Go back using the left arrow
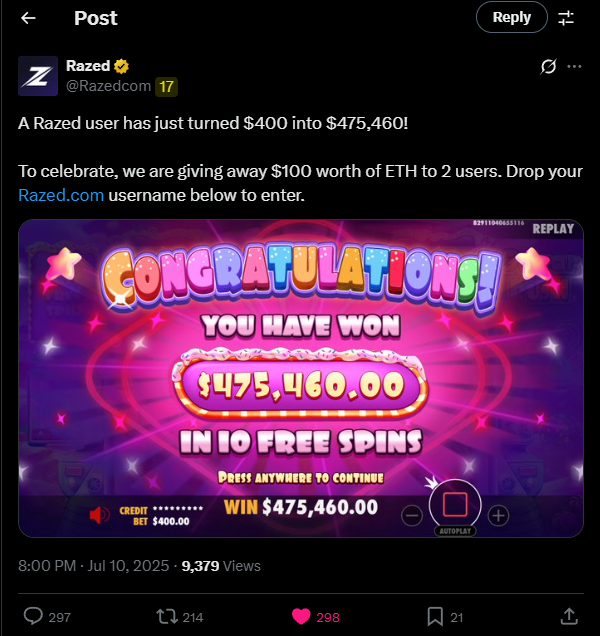Viewport: 600px width, 636px height. [28, 18]
